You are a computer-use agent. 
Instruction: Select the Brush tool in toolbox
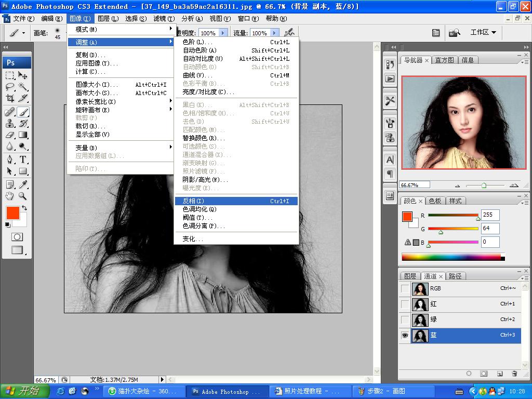[x=23, y=112]
